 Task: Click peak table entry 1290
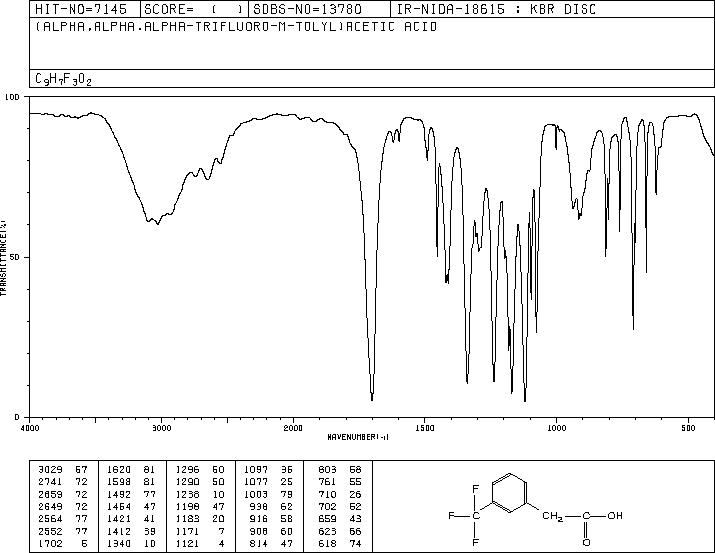187,482
